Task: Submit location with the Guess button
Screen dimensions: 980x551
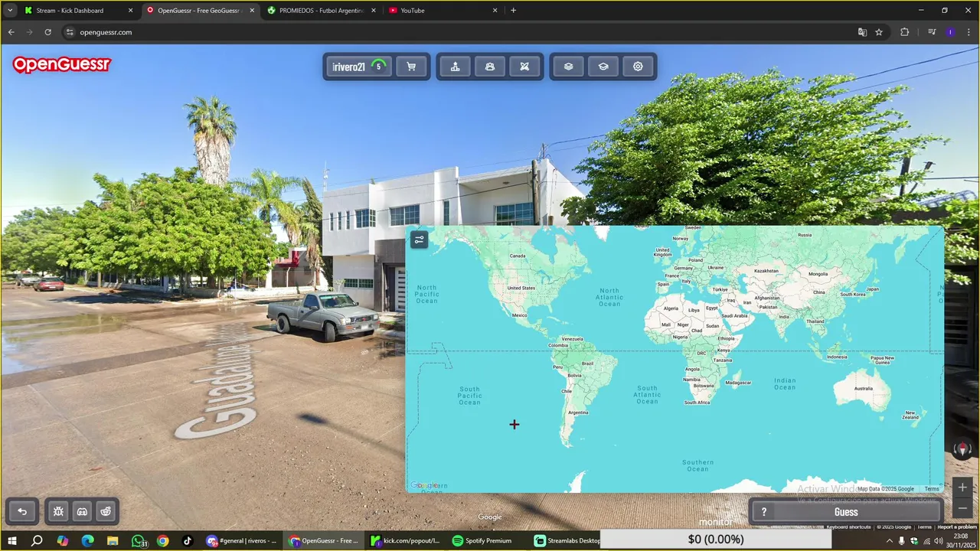Action: click(x=846, y=512)
